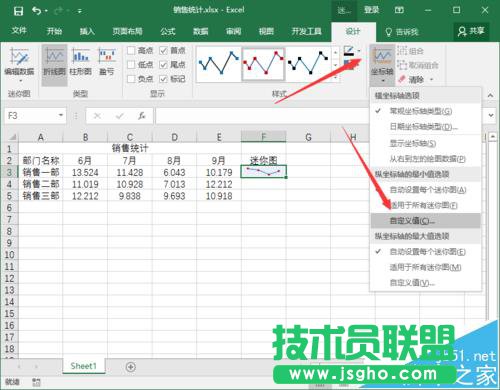This screenshot has width=500, height=390.
Task: Expand the formula bar chevron
Action: tap(491, 115)
